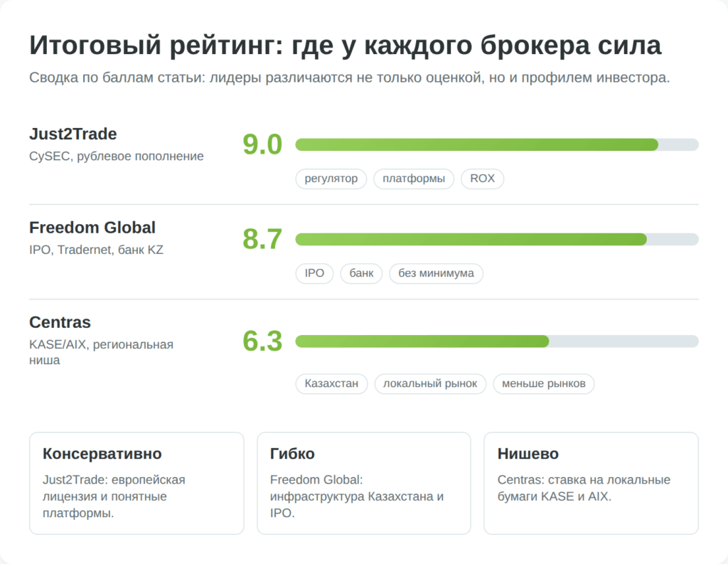This screenshot has width=728, height=564.
Task: Select the 'локальный рынок' tag chip
Action: 430,384
